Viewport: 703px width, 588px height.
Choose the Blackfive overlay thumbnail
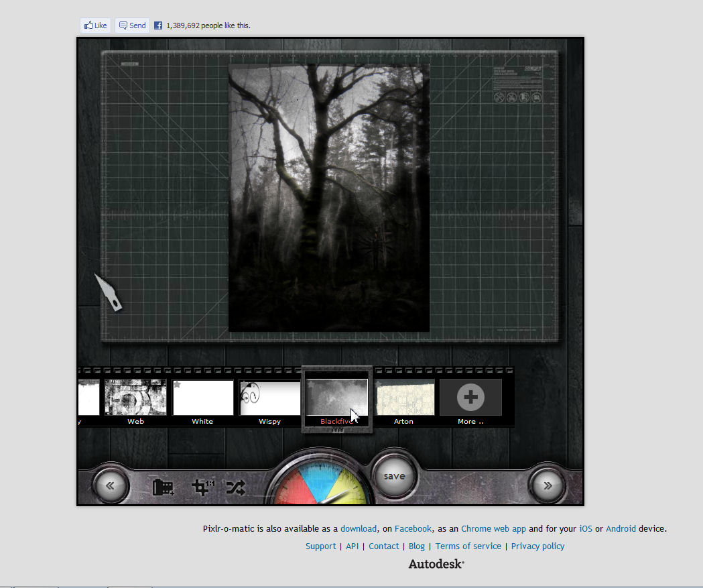(336, 398)
